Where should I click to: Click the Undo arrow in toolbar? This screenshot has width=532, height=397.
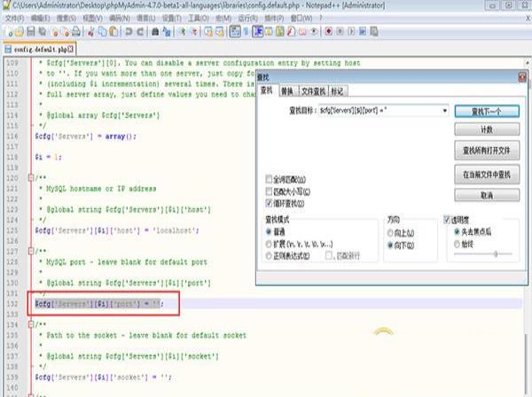coord(129,32)
